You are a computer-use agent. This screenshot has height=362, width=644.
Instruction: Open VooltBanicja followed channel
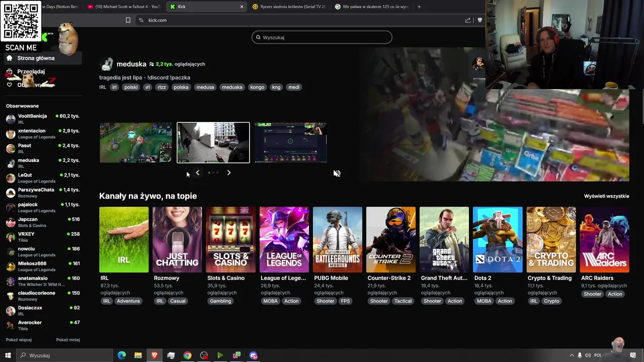(x=43, y=119)
